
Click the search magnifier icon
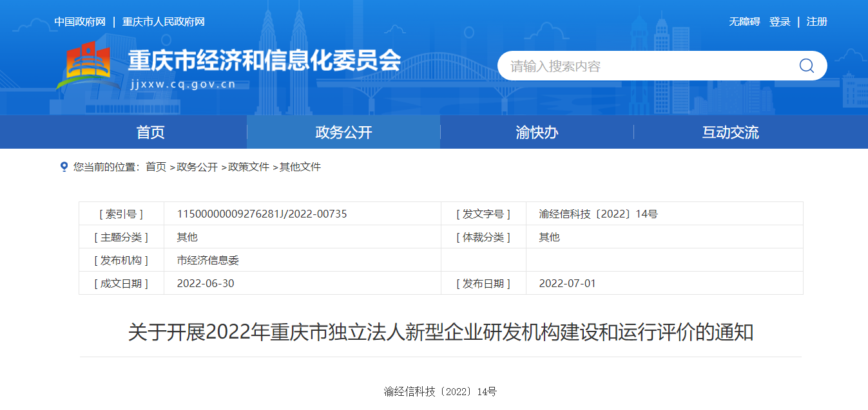[806, 66]
